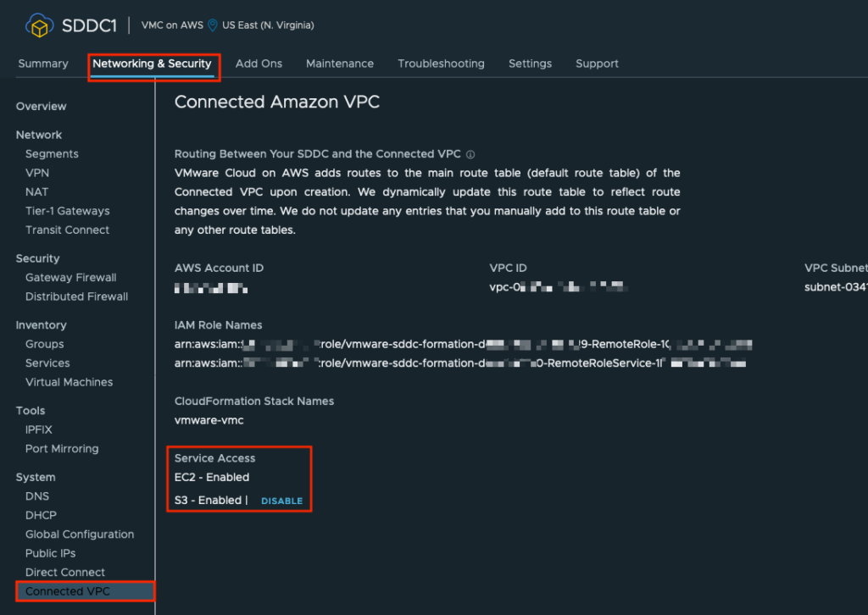This screenshot has width=868, height=615.
Task: Open the Maintenance tab
Action: pyautogui.click(x=340, y=64)
